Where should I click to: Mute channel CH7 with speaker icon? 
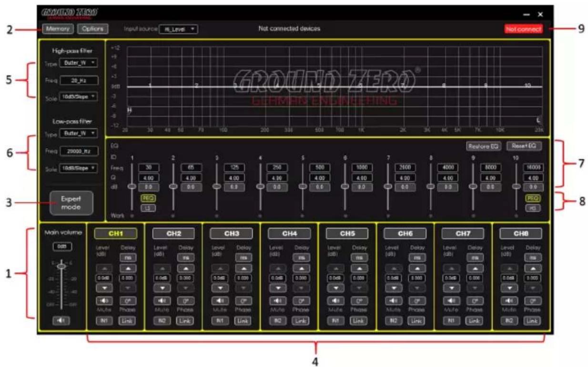451,301
